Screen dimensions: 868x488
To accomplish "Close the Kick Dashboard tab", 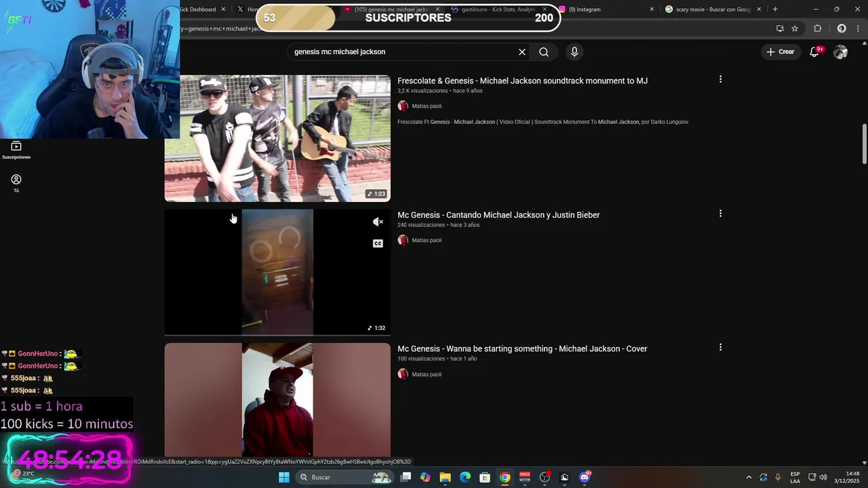I will coord(223,9).
